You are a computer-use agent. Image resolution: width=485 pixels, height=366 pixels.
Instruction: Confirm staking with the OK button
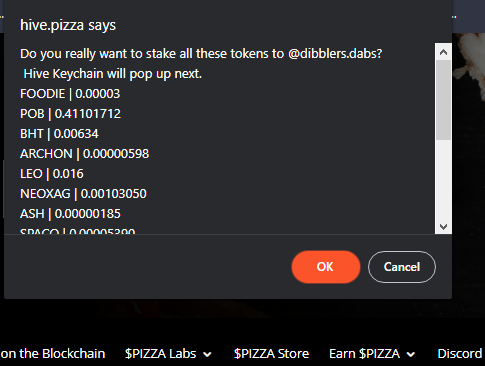tap(326, 267)
